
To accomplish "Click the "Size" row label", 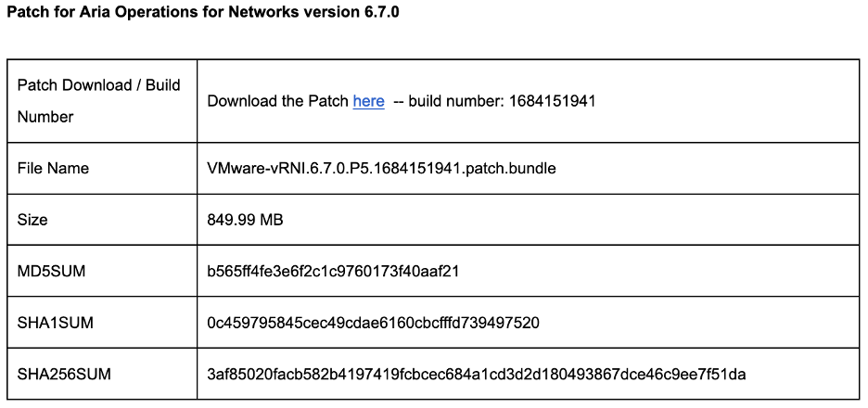I will tap(32, 220).
